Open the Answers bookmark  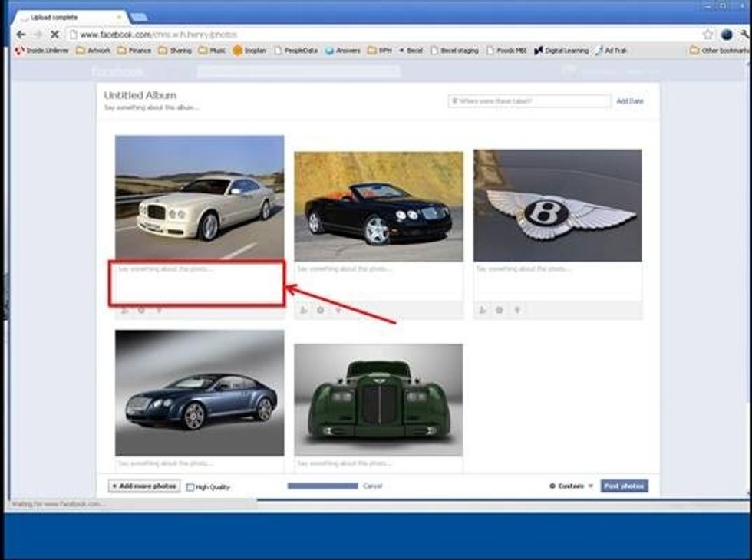(x=343, y=51)
